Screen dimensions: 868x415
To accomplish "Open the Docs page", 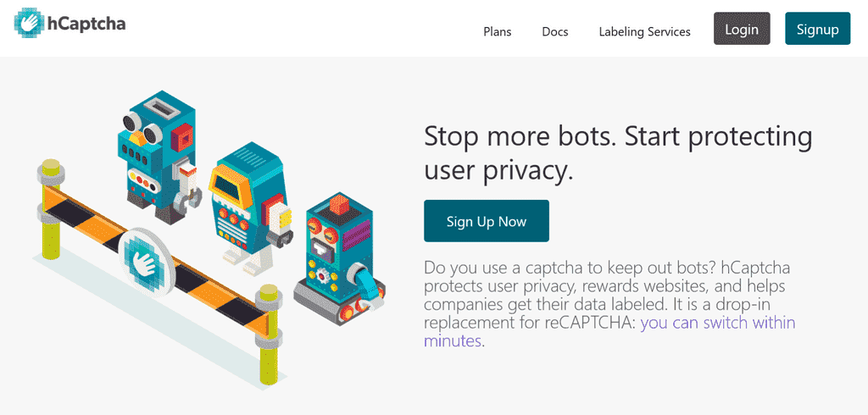I will click(x=554, y=31).
